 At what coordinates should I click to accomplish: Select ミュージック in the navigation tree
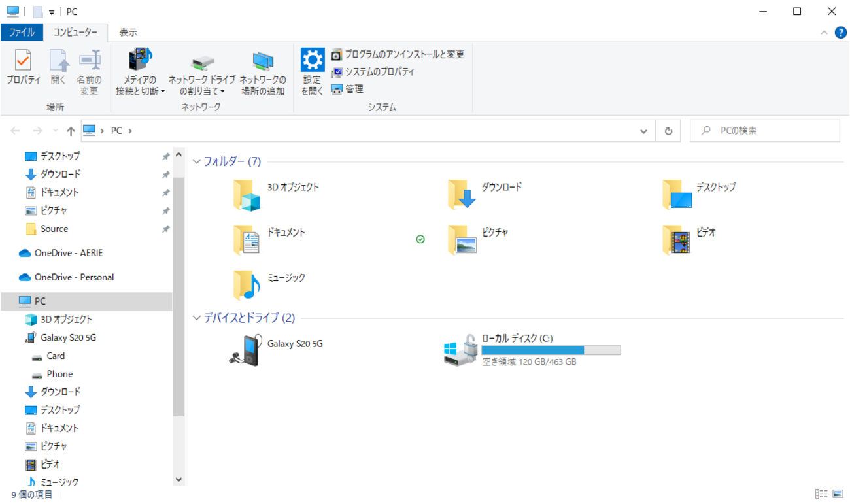[x=59, y=482]
